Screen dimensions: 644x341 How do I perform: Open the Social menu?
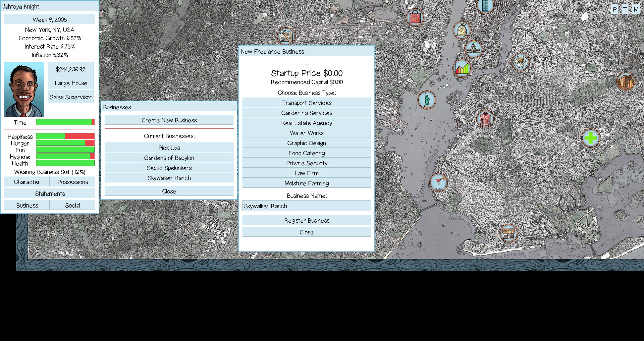click(72, 205)
